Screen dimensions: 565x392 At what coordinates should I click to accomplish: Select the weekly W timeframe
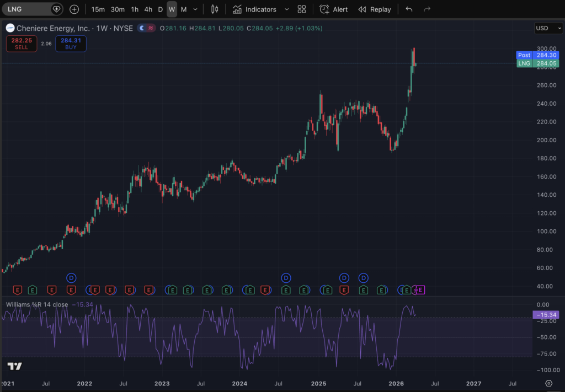(x=172, y=9)
